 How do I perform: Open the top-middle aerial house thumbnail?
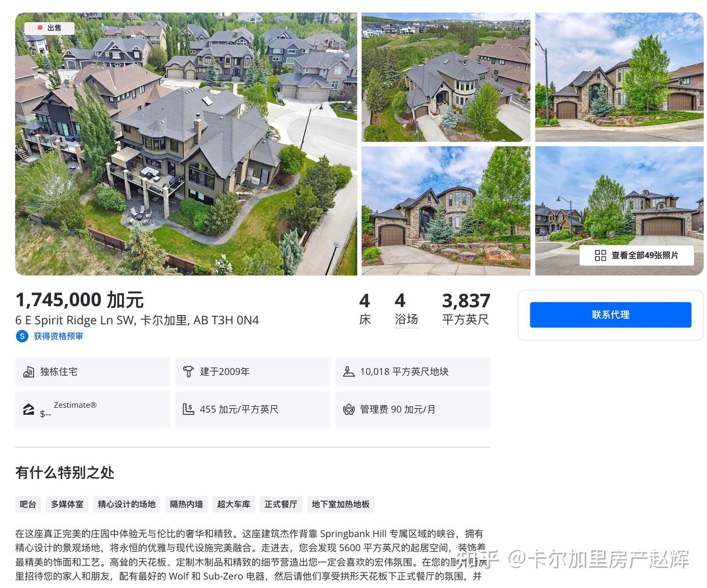[x=446, y=77]
